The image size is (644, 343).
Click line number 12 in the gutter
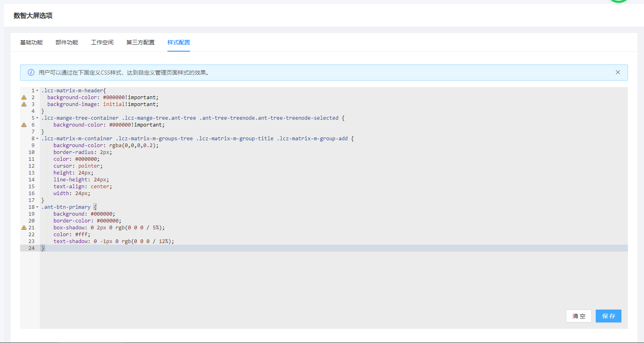tap(31, 166)
